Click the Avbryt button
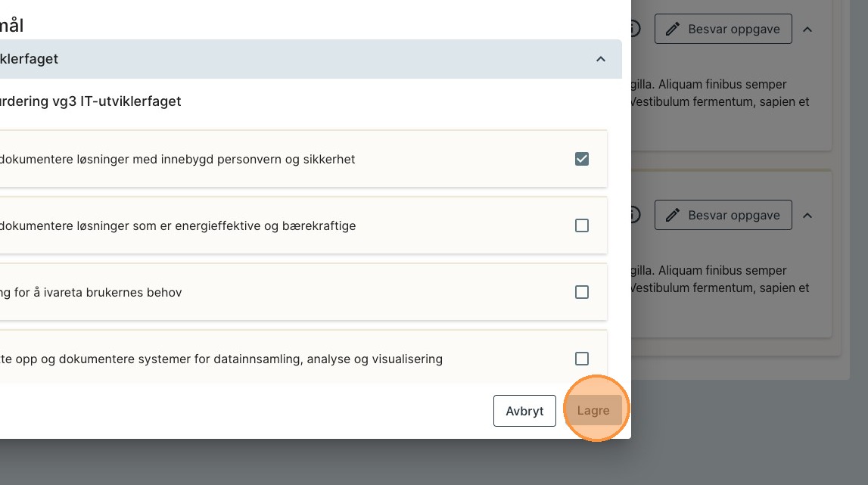 pyautogui.click(x=524, y=411)
